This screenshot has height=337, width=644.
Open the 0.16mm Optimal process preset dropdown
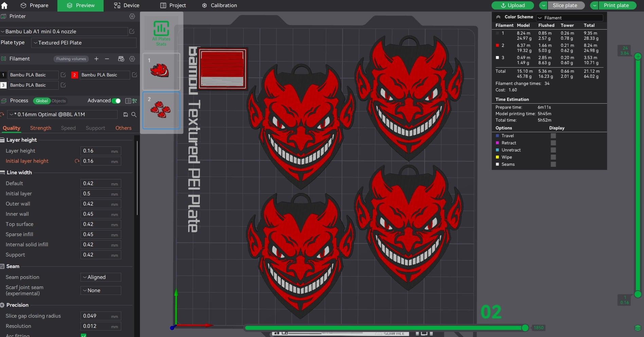(62, 114)
